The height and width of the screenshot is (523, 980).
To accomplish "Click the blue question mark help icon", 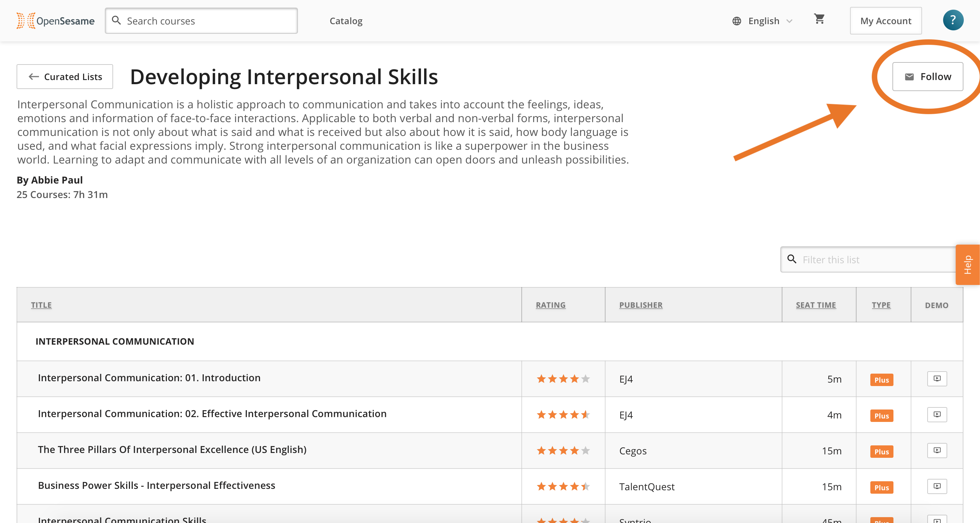I will click(953, 20).
